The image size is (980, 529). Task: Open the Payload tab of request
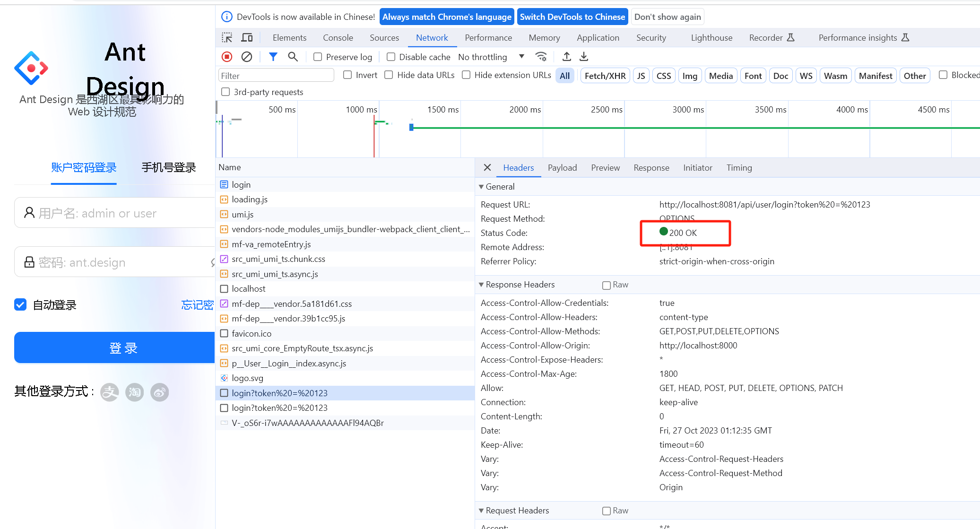point(562,167)
